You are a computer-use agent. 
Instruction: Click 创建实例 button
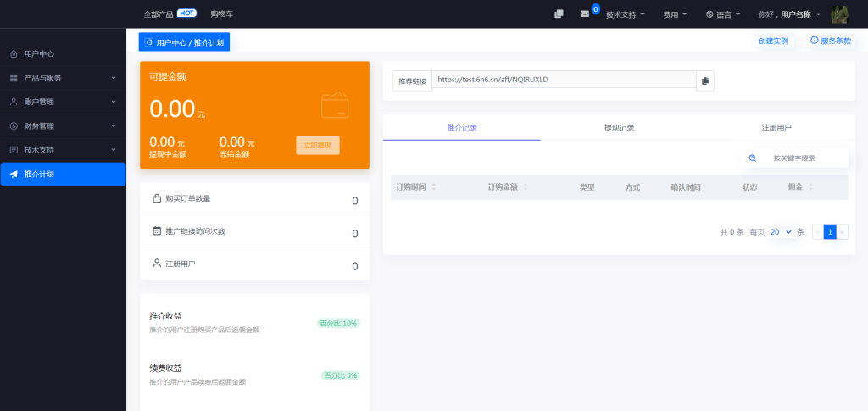coord(773,41)
